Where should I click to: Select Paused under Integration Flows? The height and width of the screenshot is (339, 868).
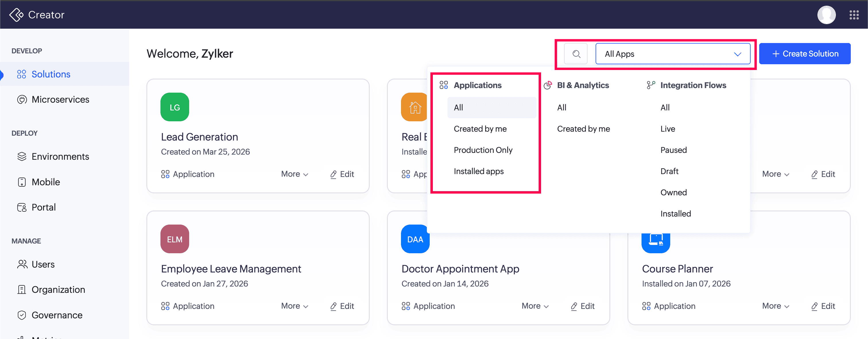(x=673, y=150)
